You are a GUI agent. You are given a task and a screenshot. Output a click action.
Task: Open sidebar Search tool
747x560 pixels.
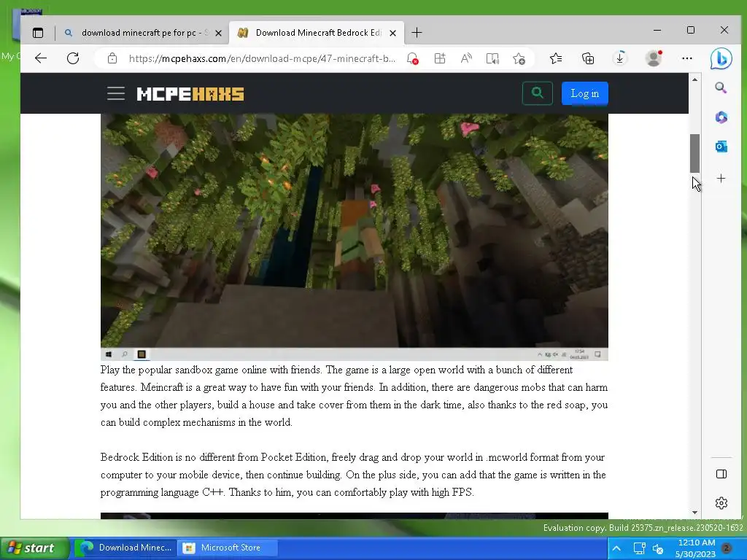tap(721, 87)
